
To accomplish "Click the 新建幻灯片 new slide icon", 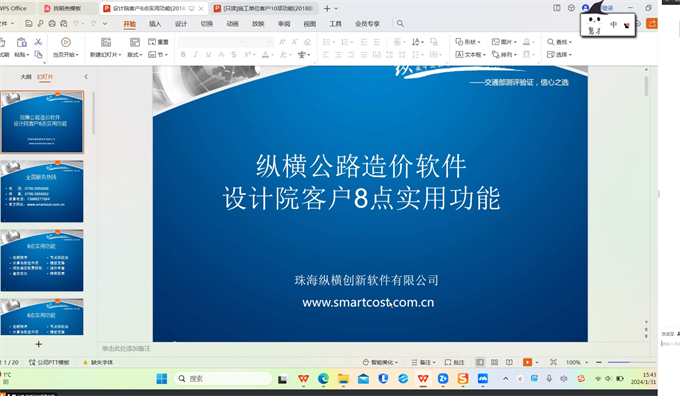I will [x=106, y=42].
